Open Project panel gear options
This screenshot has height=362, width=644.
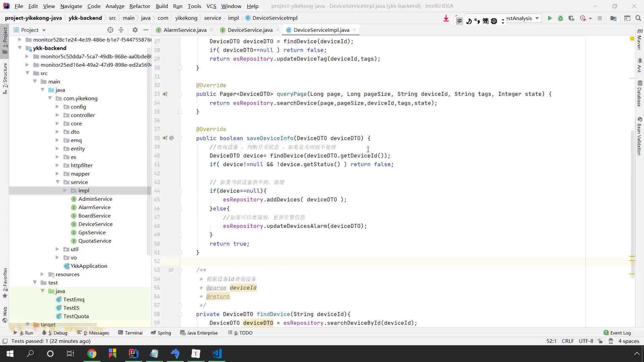(x=135, y=30)
